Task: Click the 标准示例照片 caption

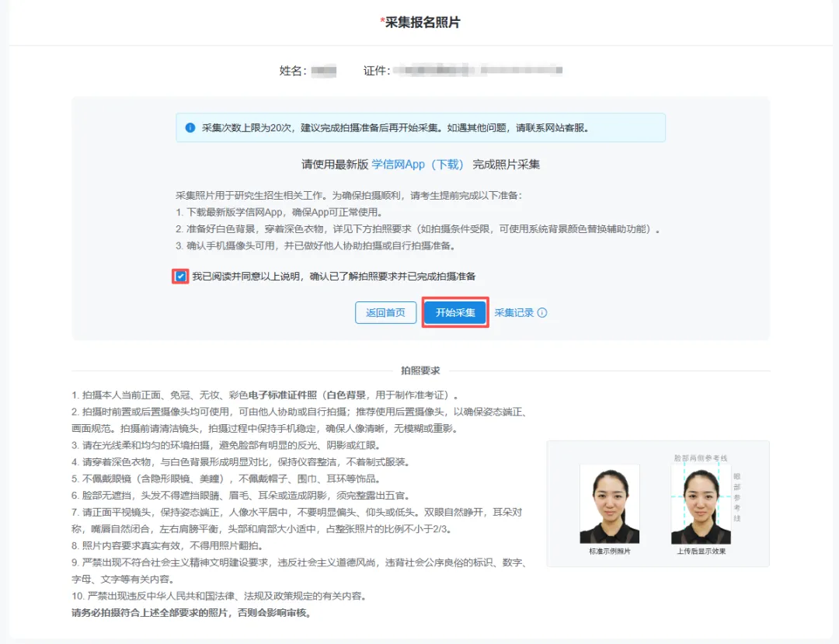Action: click(610, 552)
